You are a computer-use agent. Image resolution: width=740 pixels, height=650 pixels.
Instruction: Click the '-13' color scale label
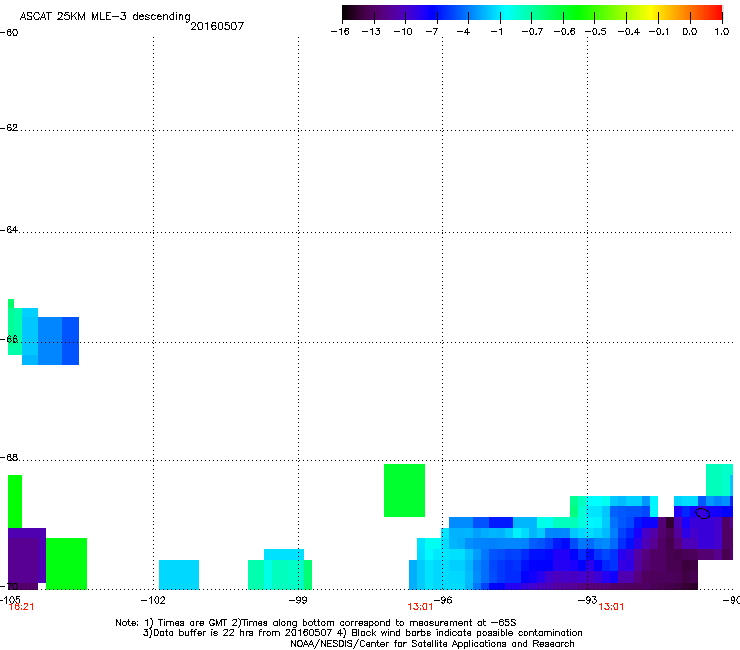(371, 32)
